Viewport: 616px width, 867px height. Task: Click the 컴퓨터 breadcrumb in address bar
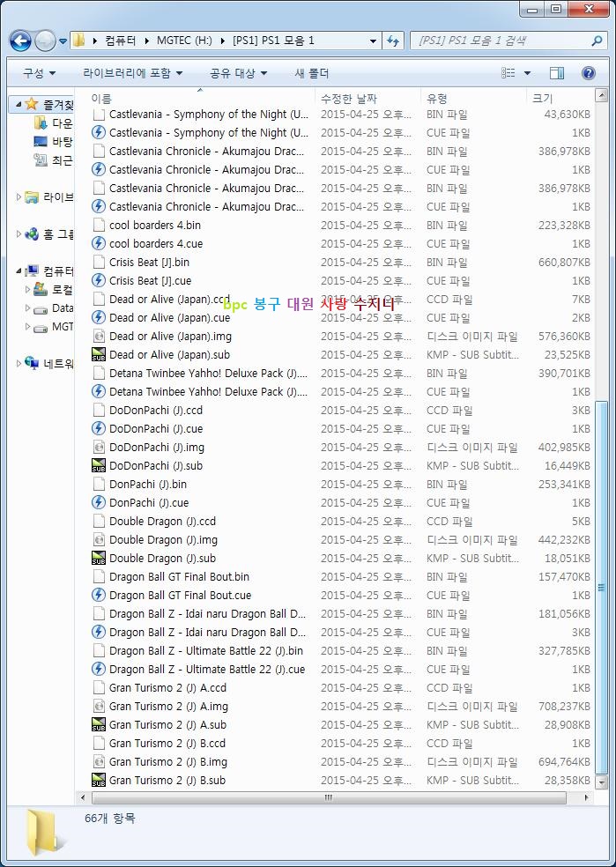[120, 41]
